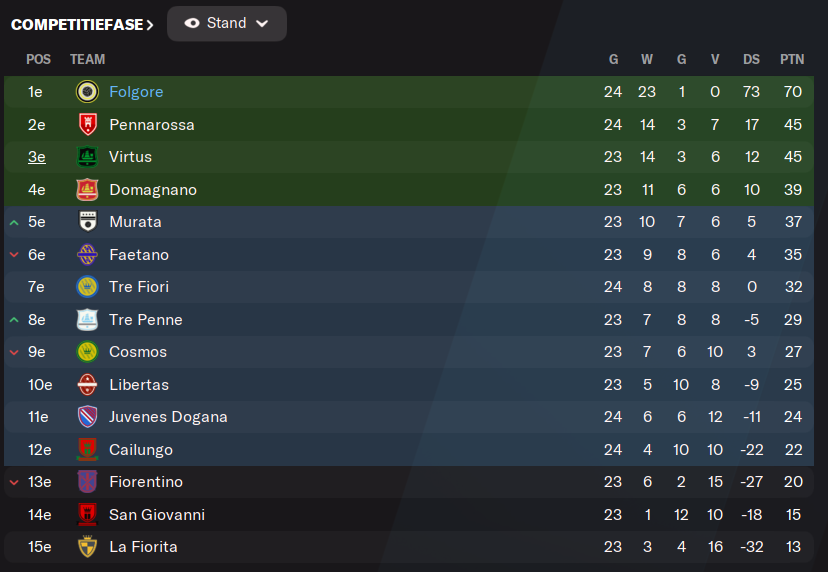The width and height of the screenshot is (828, 572).
Task: Select the Tre Fiori badge
Action: (x=87, y=287)
